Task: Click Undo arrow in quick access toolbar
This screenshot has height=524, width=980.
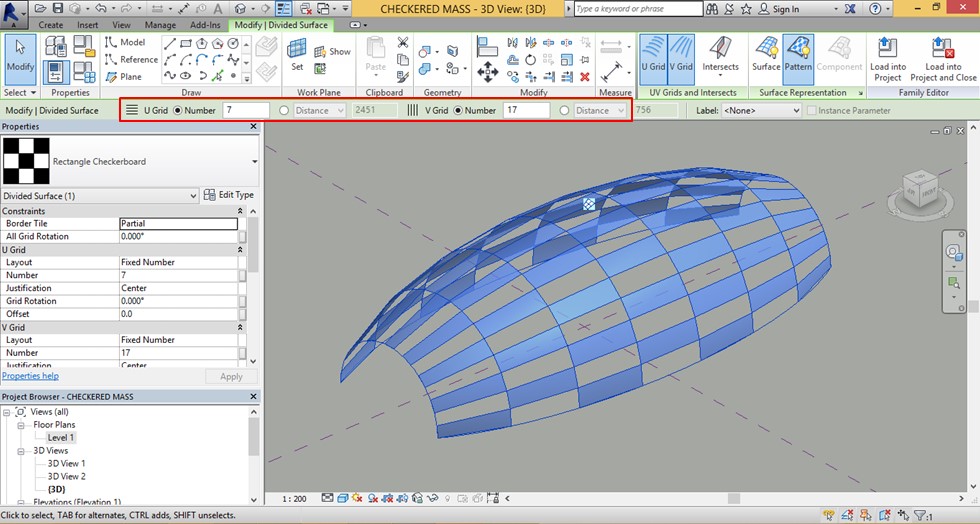Action: coord(101,9)
